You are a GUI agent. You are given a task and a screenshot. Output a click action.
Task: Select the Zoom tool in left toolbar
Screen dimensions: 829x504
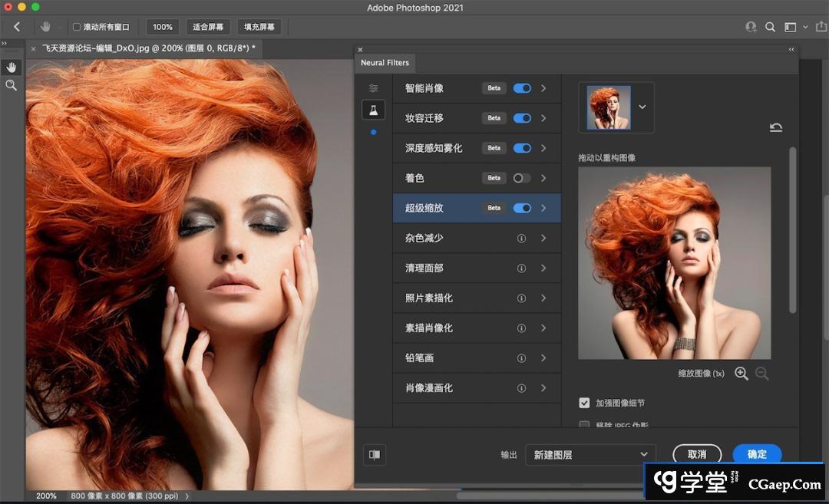(x=12, y=85)
